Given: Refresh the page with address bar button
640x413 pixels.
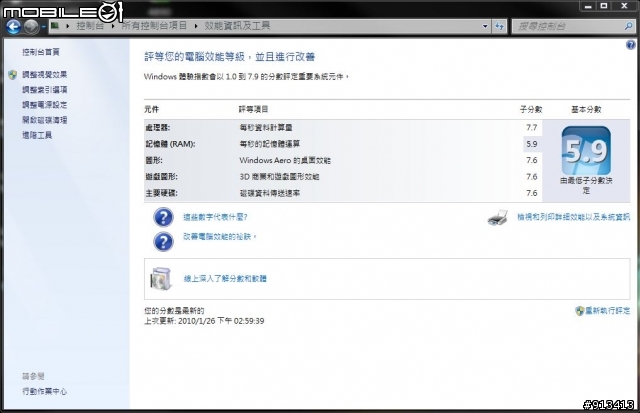Looking at the screenshot, I should click(x=499, y=27).
